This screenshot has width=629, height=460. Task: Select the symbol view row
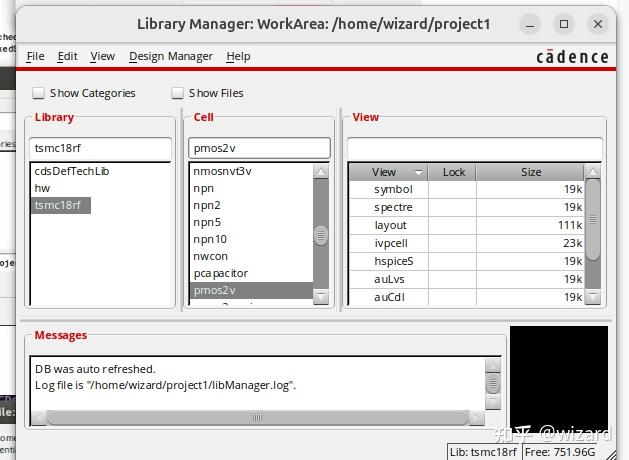click(467, 189)
